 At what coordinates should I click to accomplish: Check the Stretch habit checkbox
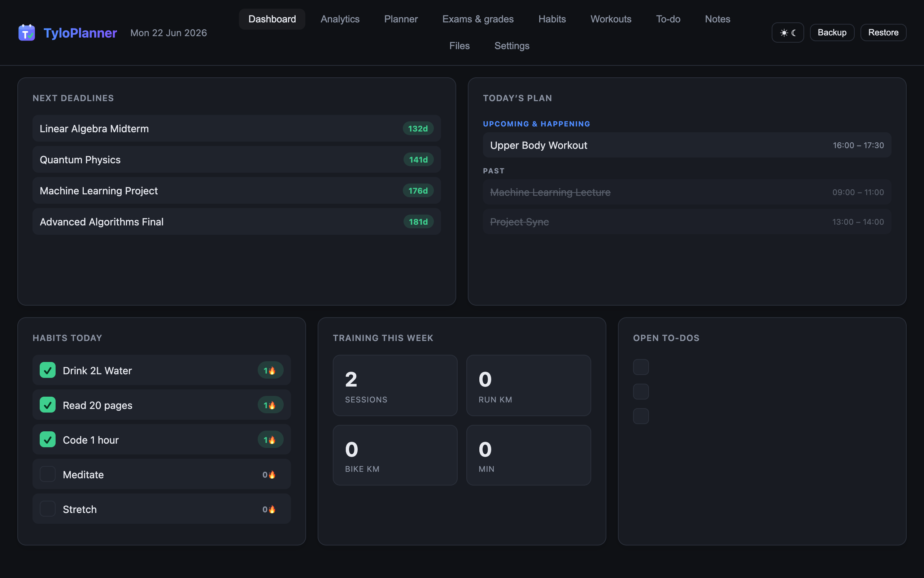click(x=48, y=509)
